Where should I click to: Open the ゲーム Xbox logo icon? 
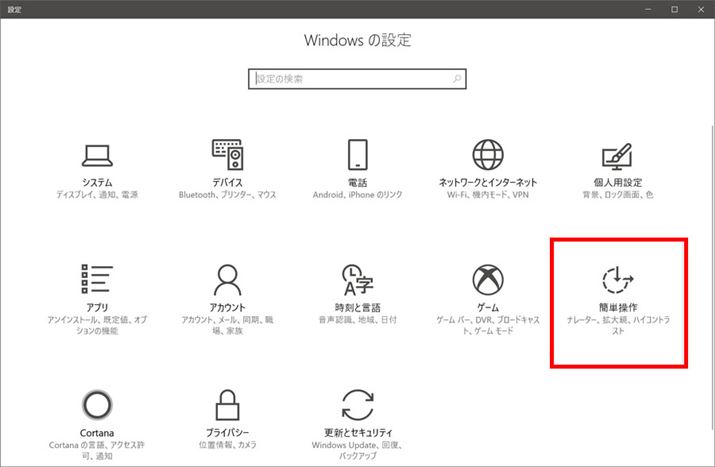pyautogui.click(x=487, y=280)
